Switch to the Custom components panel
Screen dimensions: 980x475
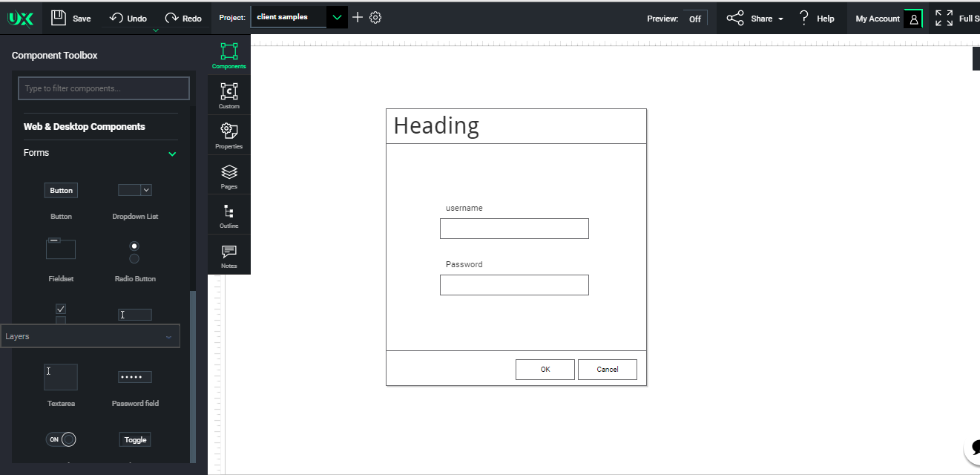point(228,94)
